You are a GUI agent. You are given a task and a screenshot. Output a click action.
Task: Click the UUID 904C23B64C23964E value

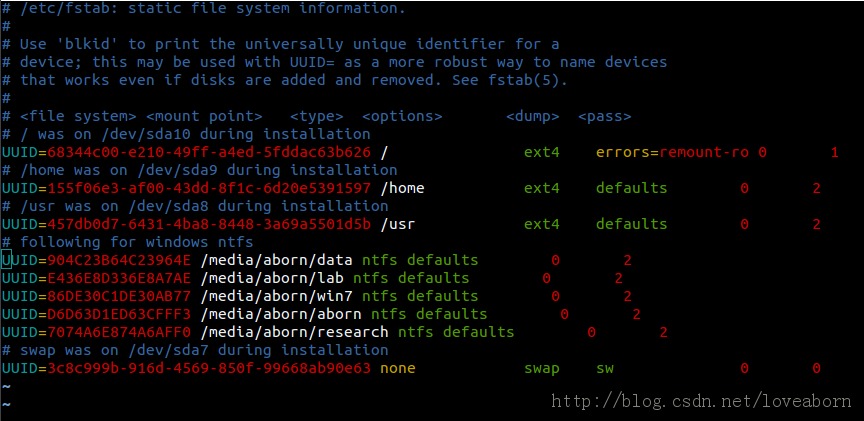(119, 260)
